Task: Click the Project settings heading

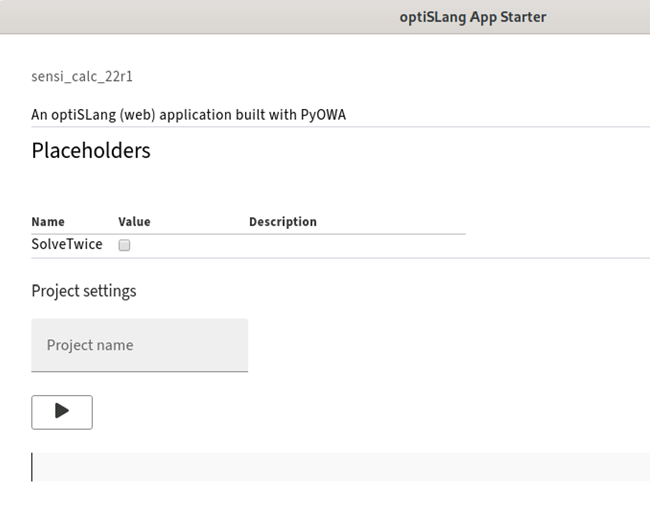Action: coord(84,291)
